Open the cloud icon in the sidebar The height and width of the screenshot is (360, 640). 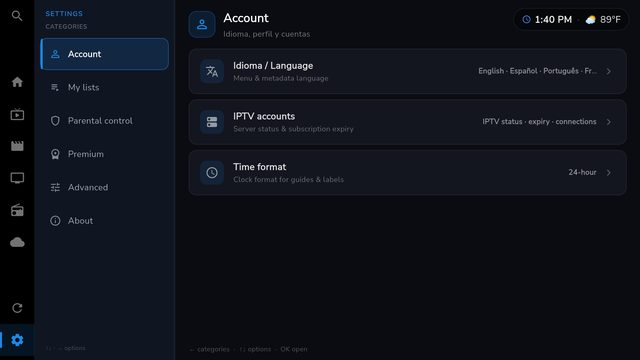pos(17,242)
